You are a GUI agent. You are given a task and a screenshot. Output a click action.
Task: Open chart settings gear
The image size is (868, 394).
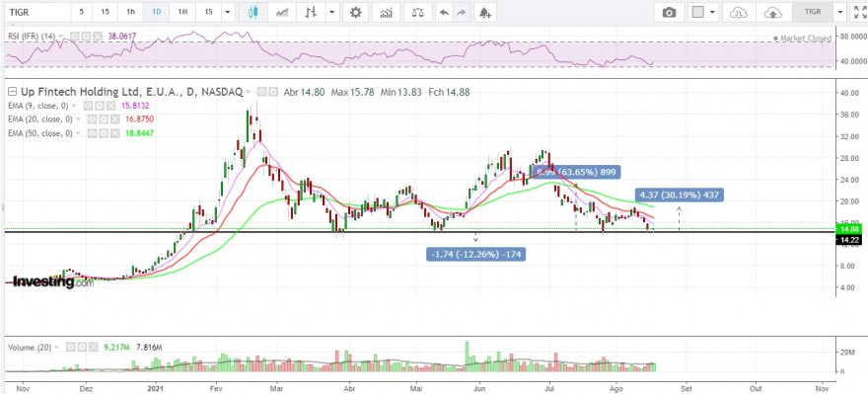point(355,12)
